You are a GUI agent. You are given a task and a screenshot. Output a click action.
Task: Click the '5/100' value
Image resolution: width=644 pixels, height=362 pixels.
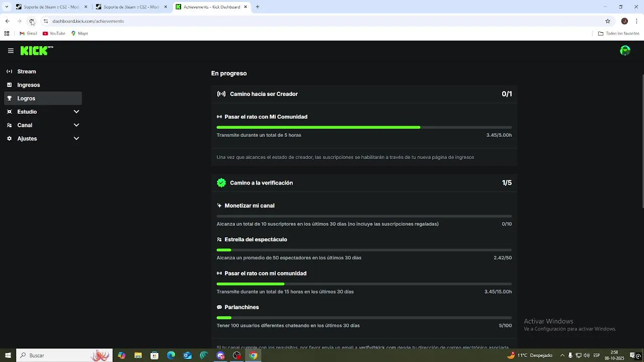point(505,326)
